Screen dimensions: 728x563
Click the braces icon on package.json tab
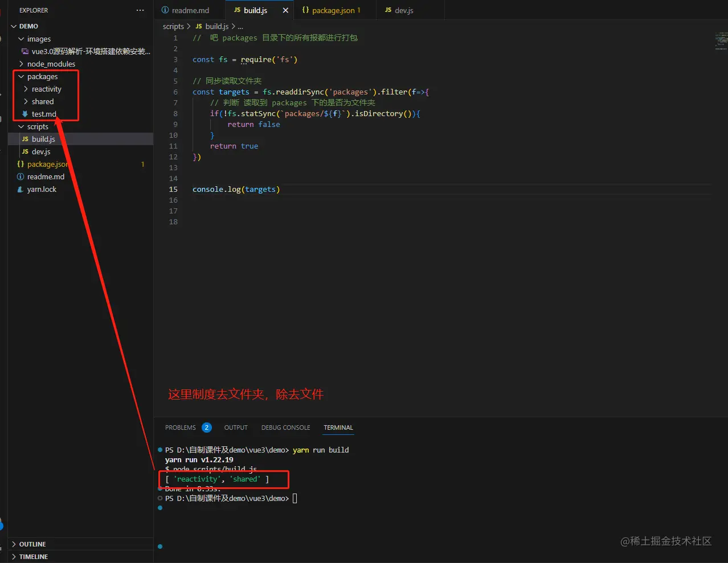[x=306, y=10]
